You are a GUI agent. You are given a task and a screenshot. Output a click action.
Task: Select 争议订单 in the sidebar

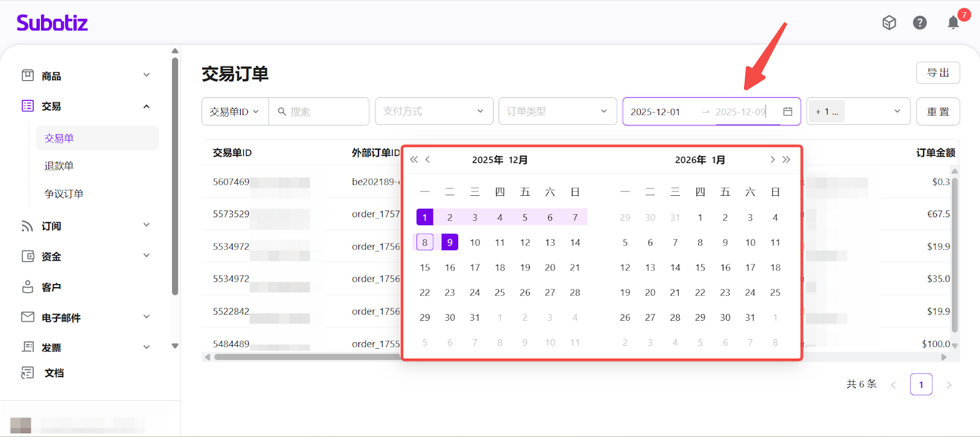click(x=64, y=193)
